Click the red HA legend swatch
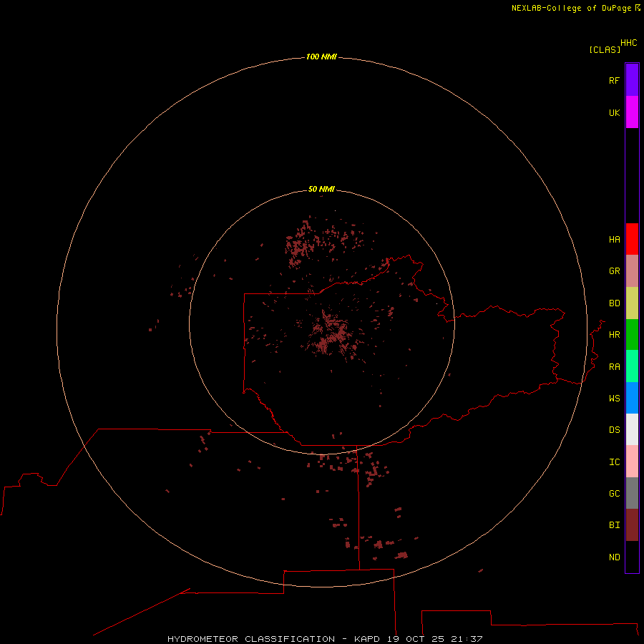Image resolution: width=644 pixels, height=644 pixels. click(x=632, y=239)
